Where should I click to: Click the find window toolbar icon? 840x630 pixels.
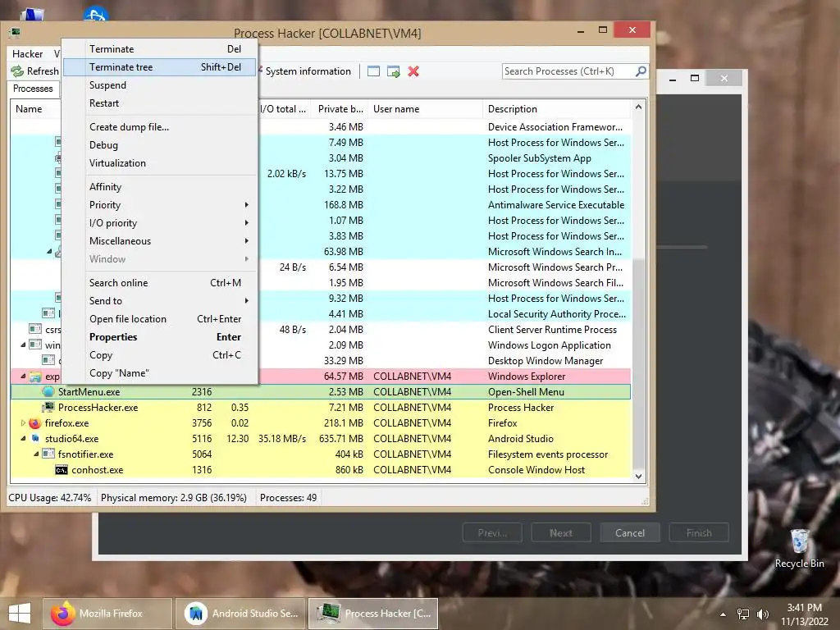point(373,71)
